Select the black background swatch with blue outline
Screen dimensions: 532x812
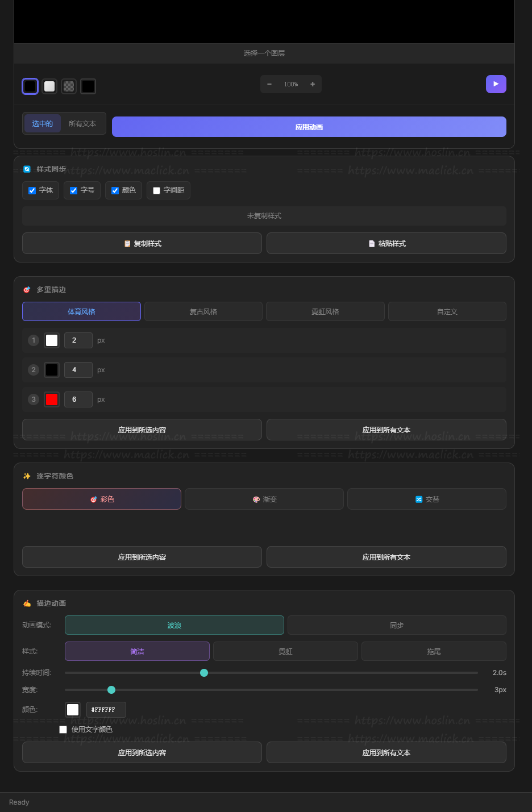(x=30, y=86)
